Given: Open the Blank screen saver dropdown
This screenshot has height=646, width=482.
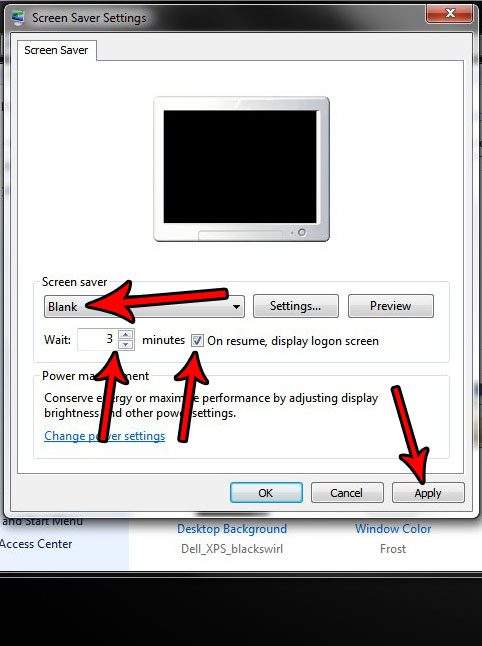Looking at the screenshot, I should click(x=144, y=307).
